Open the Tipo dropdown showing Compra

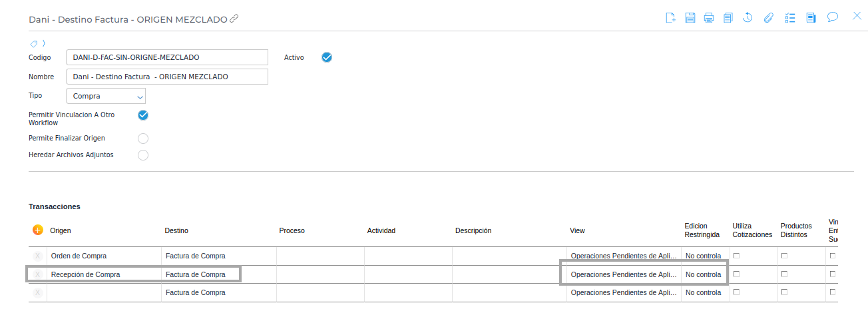(x=106, y=96)
